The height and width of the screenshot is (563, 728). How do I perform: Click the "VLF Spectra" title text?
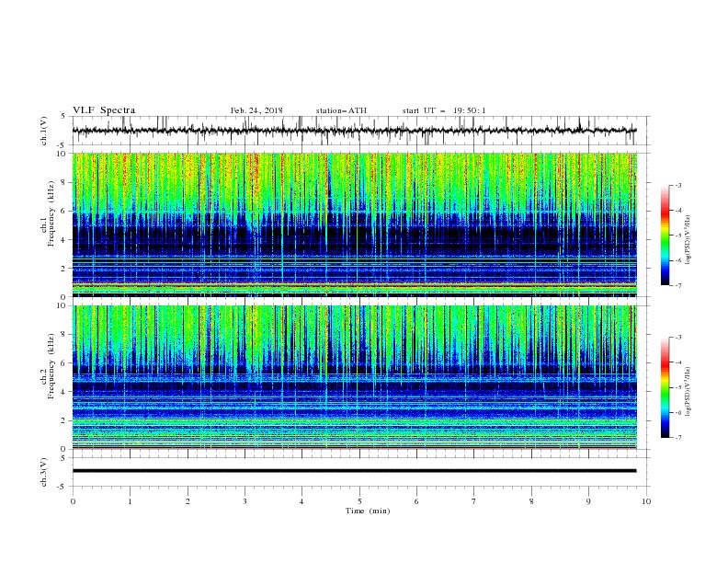104,110
